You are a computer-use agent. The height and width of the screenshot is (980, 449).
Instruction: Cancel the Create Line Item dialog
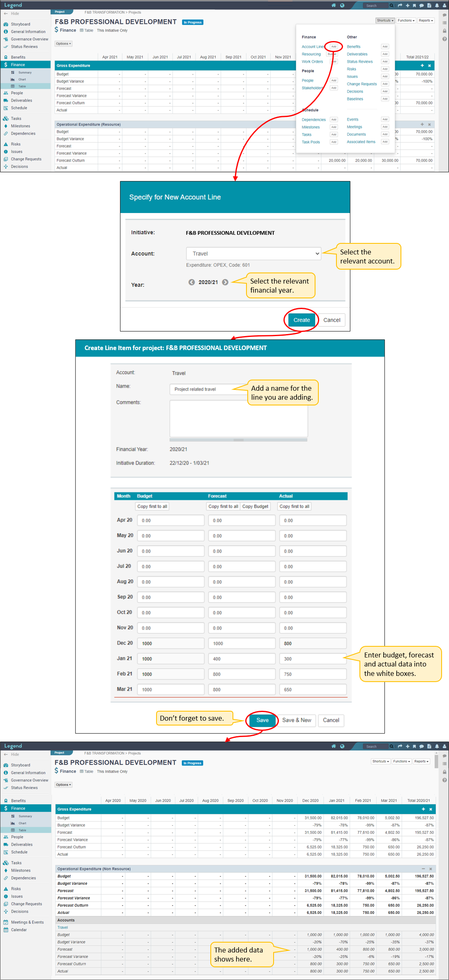point(331,720)
